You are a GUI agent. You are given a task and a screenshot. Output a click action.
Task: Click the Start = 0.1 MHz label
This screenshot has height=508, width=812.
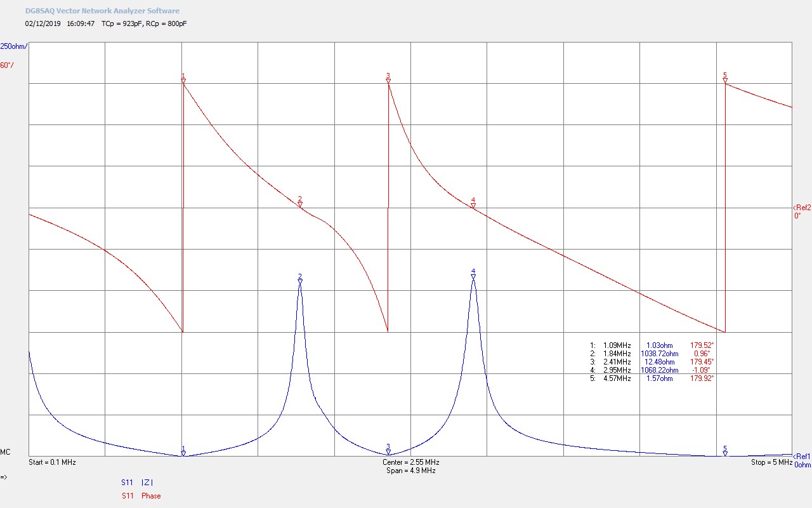52,462
